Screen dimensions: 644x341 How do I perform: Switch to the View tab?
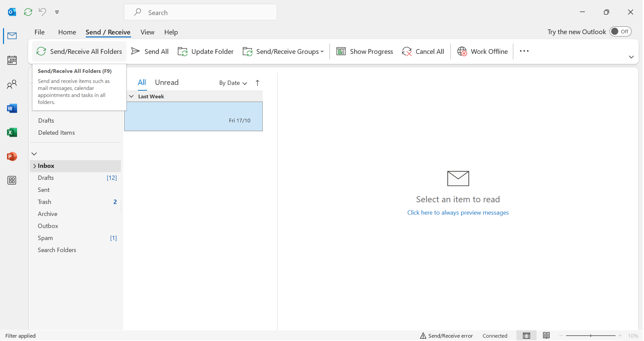coord(147,32)
